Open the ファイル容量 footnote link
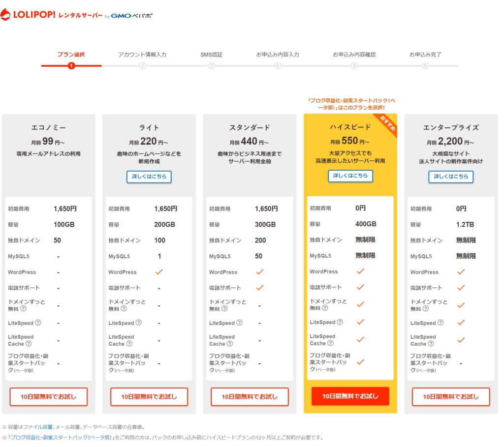 point(37,427)
